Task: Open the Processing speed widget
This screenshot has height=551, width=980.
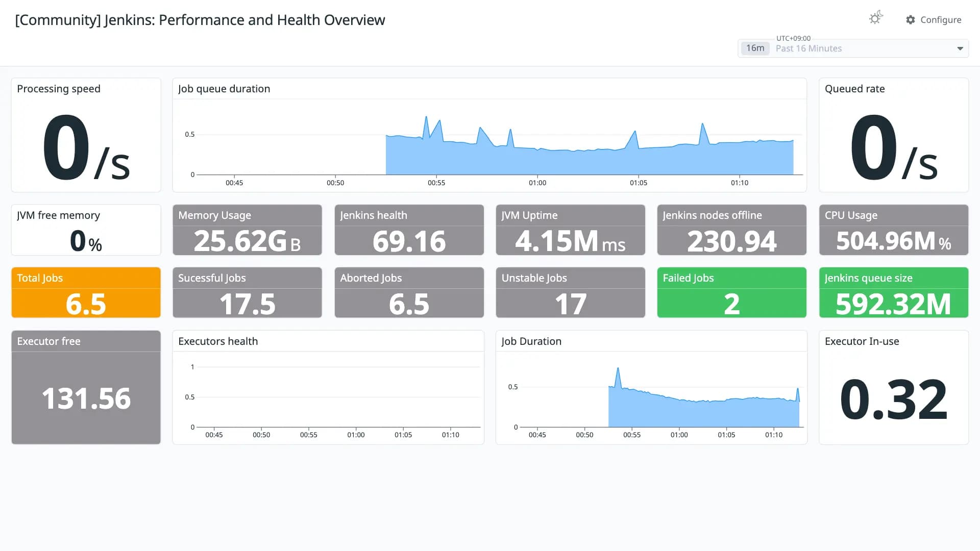Action: (x=86, y=135)
